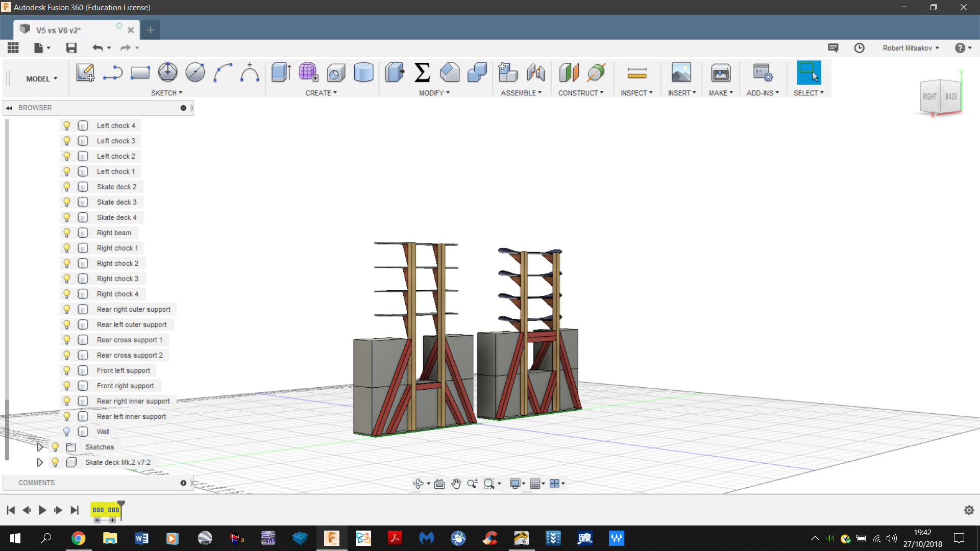Open Chrome from the taskbar
Screen dimensions: 980x551
pos(78,538)
